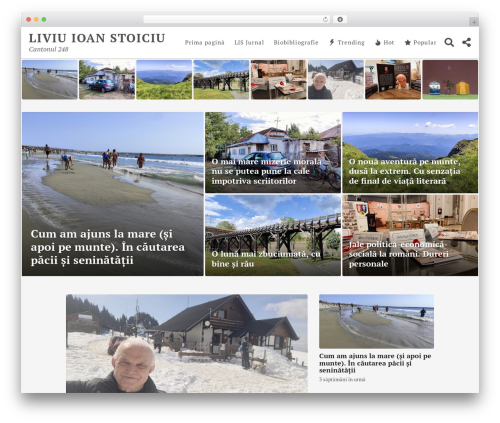Open article 'Cum am ajuns la mare' featured headline
This screenshot has width=500, height=423.
(x=108, y=247)
